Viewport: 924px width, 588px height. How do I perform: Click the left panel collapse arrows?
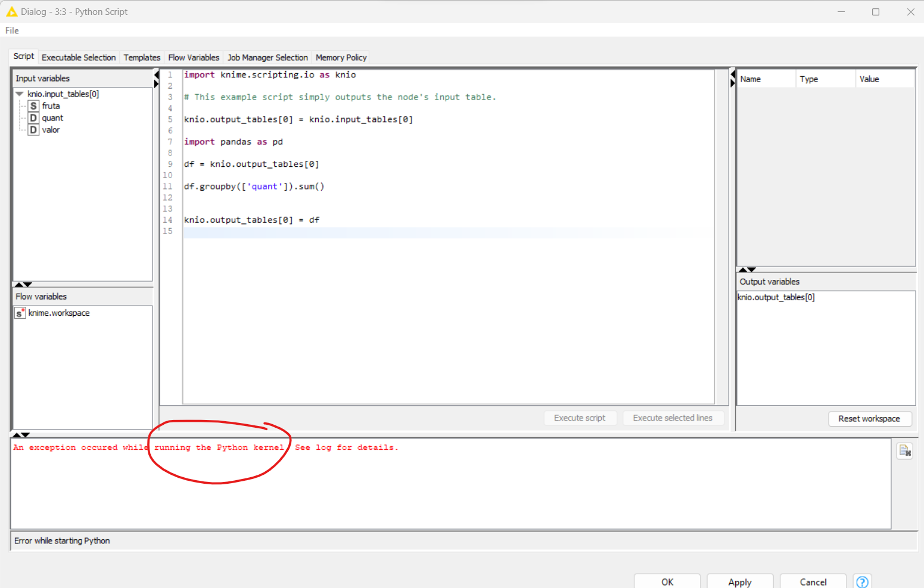156,79
